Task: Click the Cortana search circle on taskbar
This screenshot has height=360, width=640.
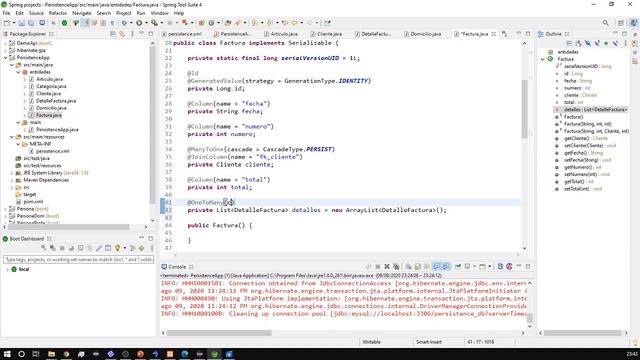Action: 22,354
